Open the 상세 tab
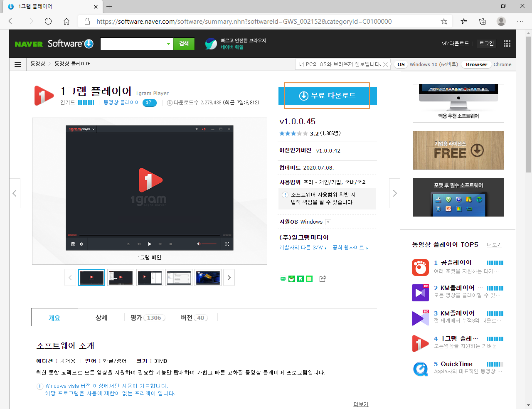This screenshot has width=532, height=409. tap(101, 318)
